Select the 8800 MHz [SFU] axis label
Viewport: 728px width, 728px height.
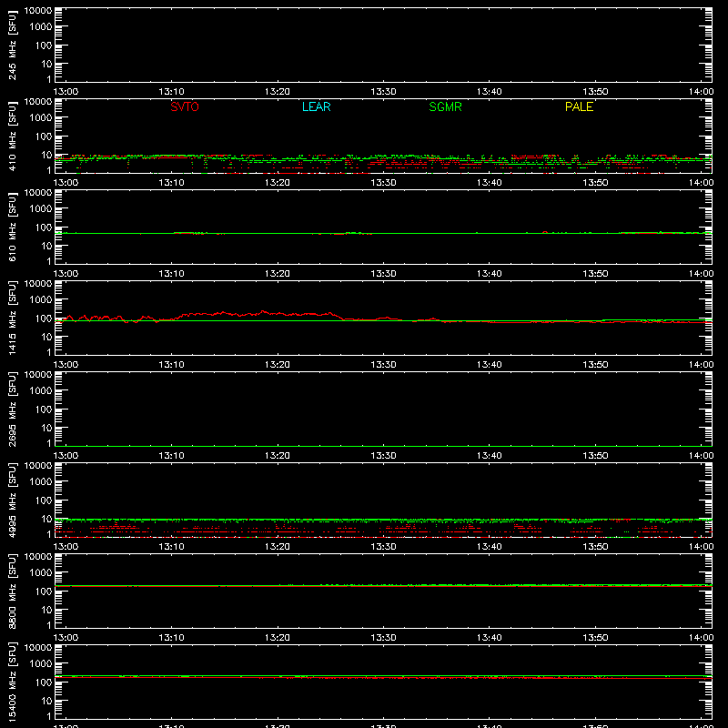(x=13, y=591)
